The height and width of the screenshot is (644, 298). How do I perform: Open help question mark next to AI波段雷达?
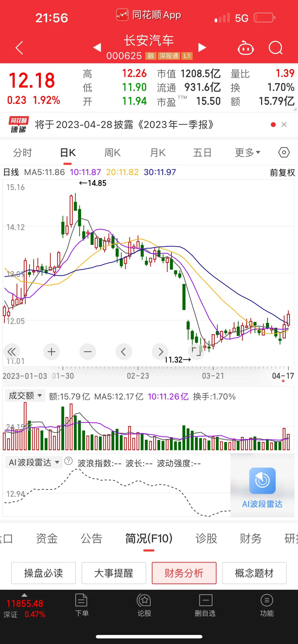[x=68, y=461]
